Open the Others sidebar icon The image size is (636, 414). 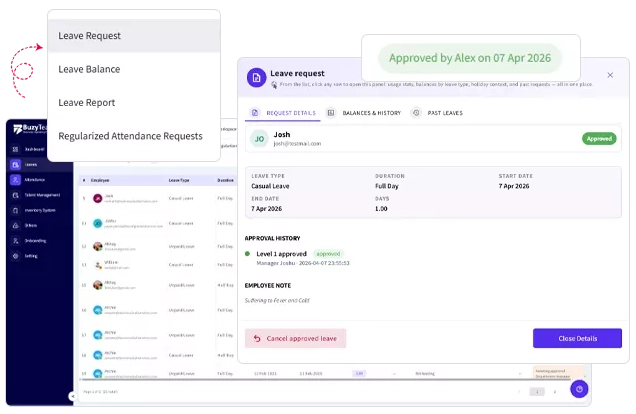tap(15, 225)
